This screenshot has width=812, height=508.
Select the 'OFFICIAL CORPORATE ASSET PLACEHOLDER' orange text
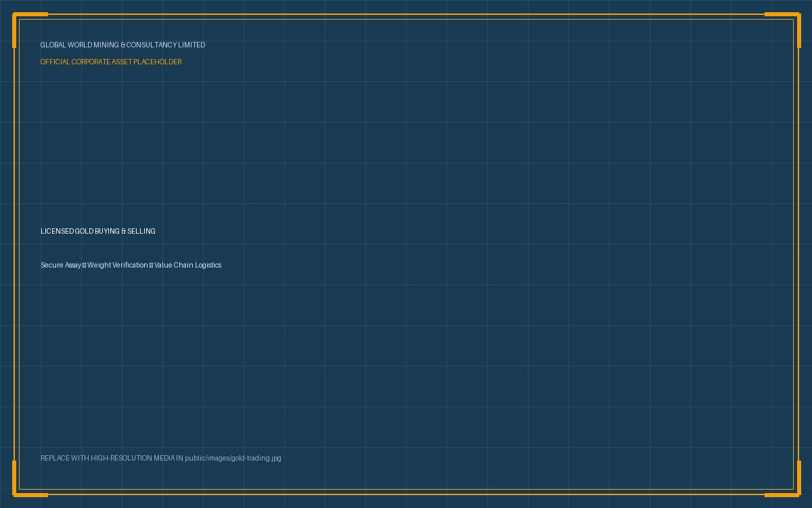click(111, 62)
